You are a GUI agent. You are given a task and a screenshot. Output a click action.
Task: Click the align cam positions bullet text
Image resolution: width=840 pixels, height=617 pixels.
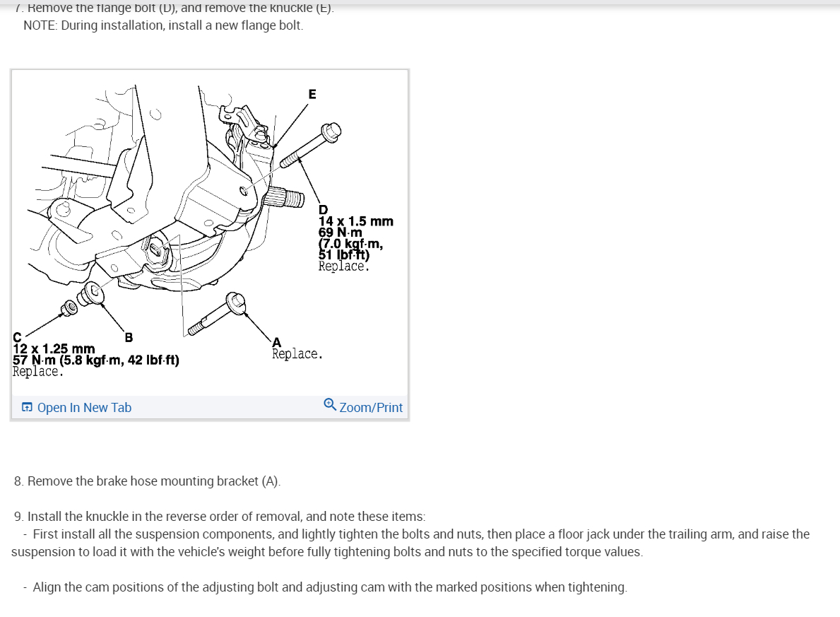click(x=329, y=587)
